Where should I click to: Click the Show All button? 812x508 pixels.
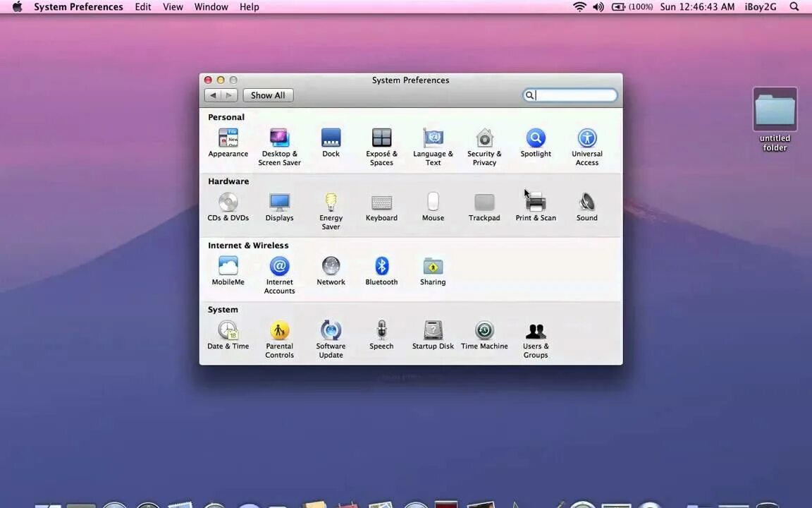tap(268, 95)
